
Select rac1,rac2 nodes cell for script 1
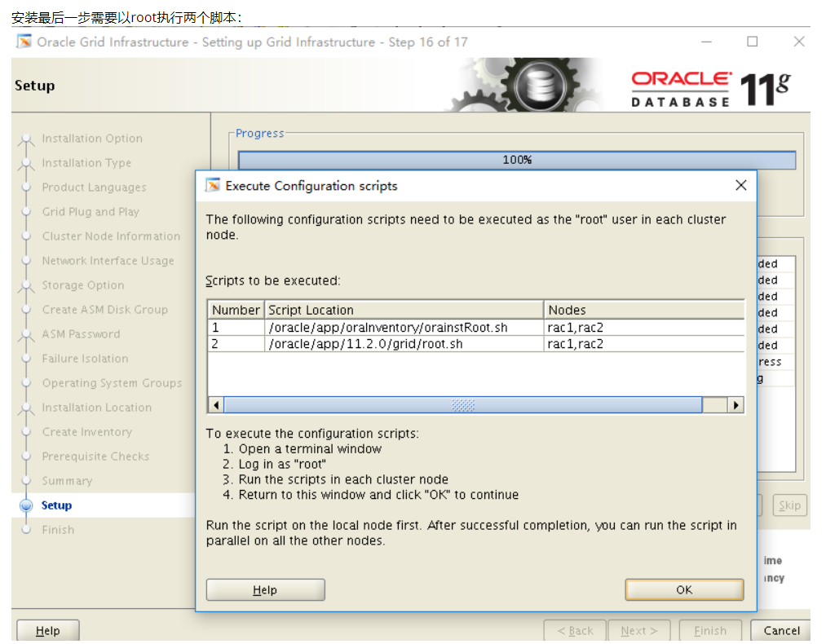(643, 328)
